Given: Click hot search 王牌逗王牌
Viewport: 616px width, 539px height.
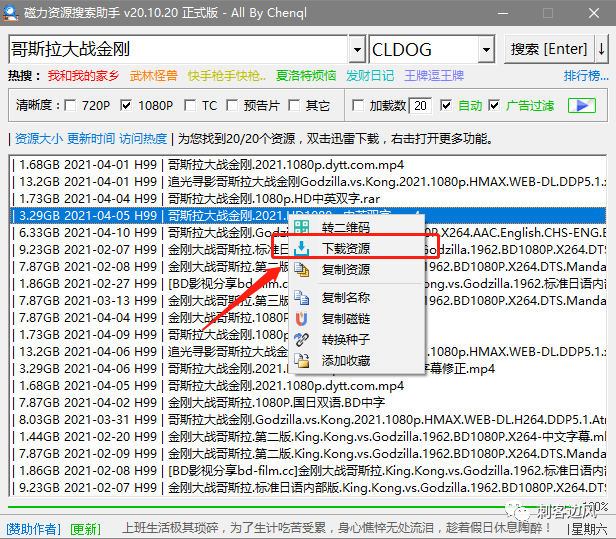Looking at the screenshot, I should click(x=434, y=75).
